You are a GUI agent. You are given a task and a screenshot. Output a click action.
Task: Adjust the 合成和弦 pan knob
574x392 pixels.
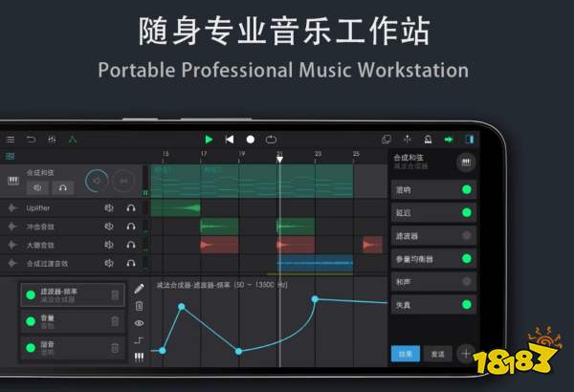coord(123,181)
